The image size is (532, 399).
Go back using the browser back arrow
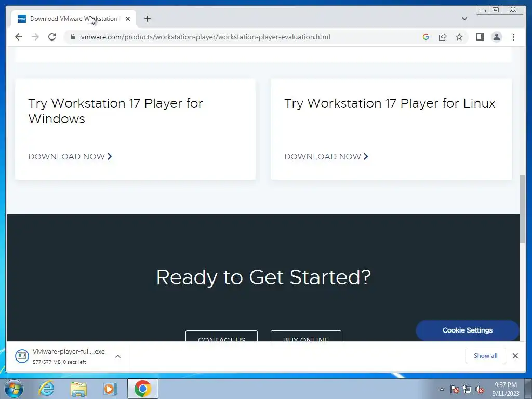[x=19, y=37]
